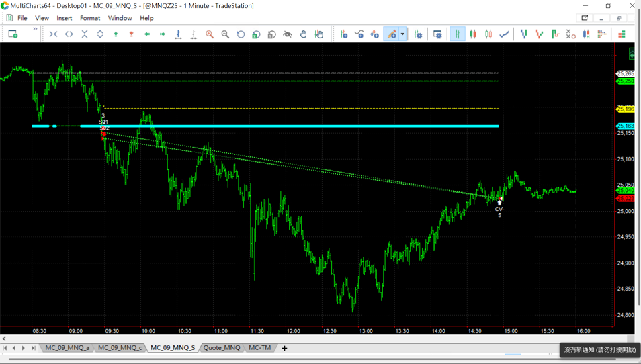Select the Point and Figure chart type
Image resolution: width=641 pixels, height=364 pixels.
point(570,34)
